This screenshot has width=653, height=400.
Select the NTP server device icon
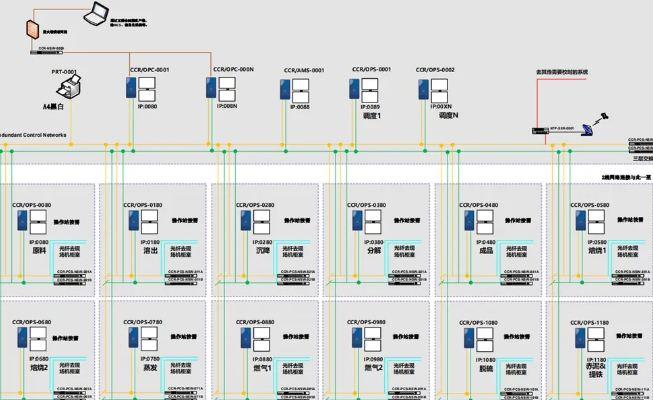pyautogui.click(x=540, y=131)
